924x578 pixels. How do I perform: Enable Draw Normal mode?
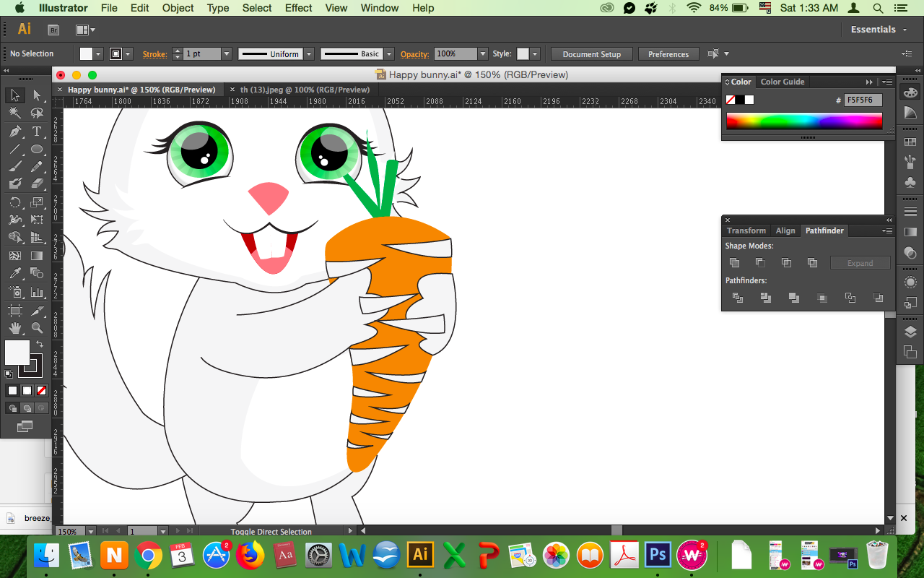click(x=12, y=408)
